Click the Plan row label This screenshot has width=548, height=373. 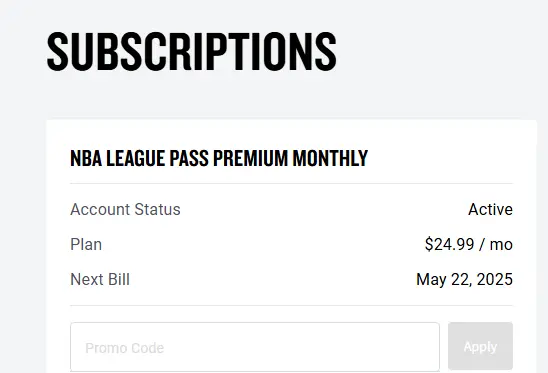click(86, 244)
